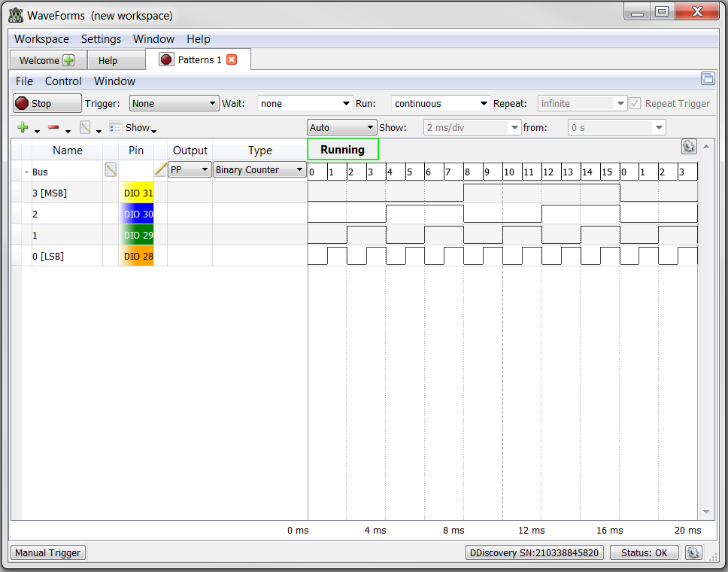Click the green plus on Welcome tab
Image resolution: width=728 pixels, height=572 pixels.
coord(68,60)
